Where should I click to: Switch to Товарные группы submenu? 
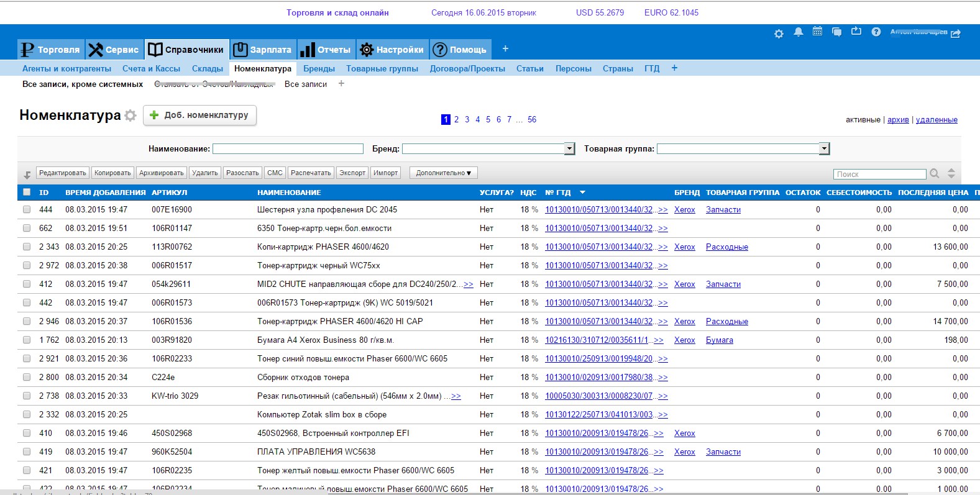coord(382,68)
